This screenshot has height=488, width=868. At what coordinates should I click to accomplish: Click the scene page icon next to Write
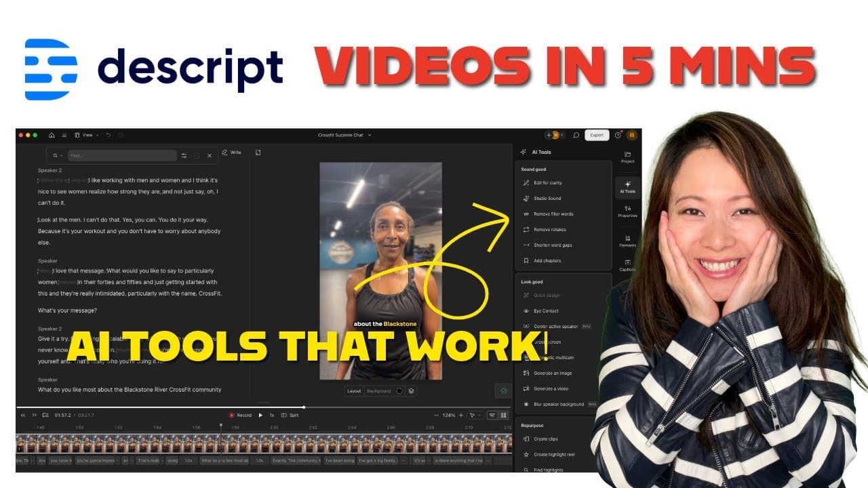point(258,152)
